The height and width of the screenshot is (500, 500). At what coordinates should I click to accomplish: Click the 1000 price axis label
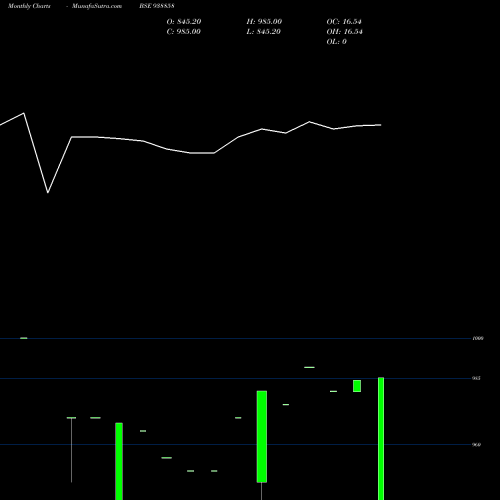478,338
